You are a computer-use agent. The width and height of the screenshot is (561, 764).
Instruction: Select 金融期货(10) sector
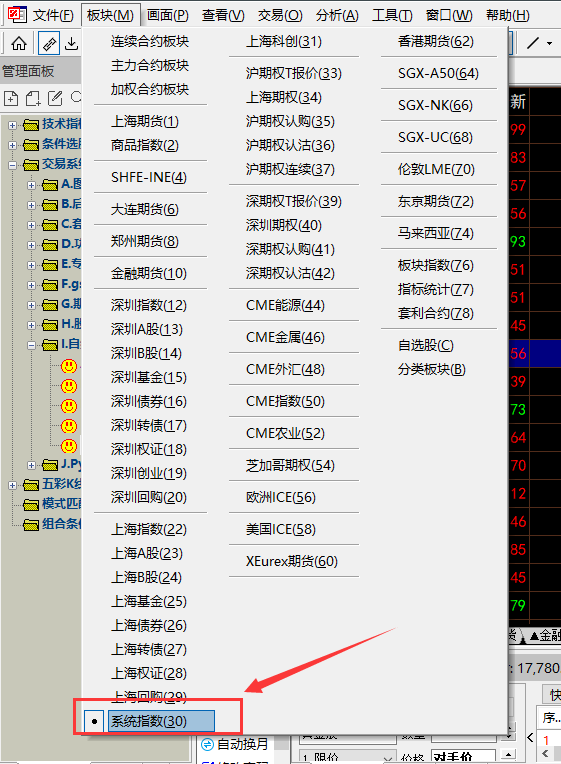click(x=149, y=273)
